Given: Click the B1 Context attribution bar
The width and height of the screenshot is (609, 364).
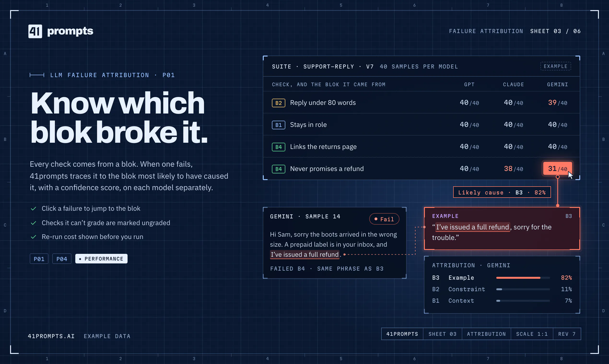Looking at the screenshot, I should coord(523,301).
